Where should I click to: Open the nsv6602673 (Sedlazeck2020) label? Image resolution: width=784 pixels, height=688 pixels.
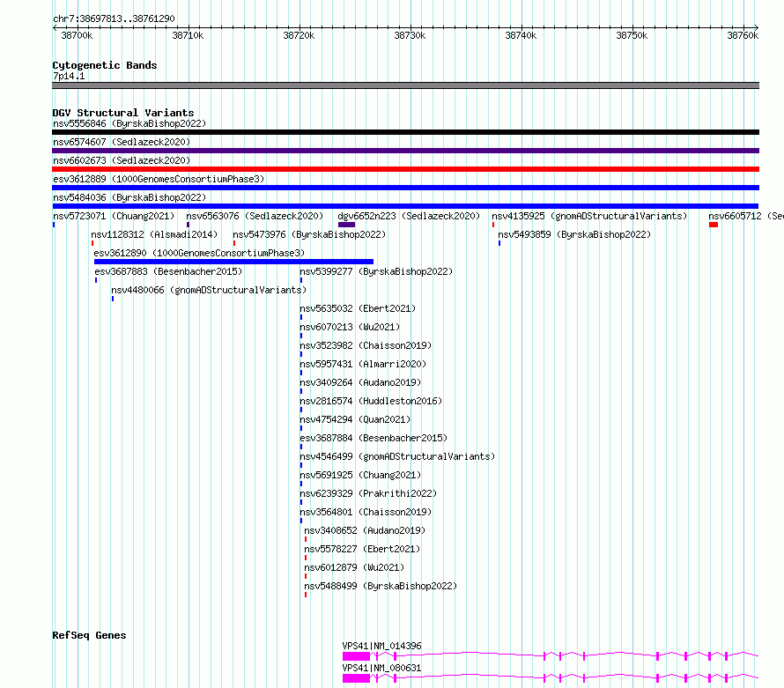122,160
